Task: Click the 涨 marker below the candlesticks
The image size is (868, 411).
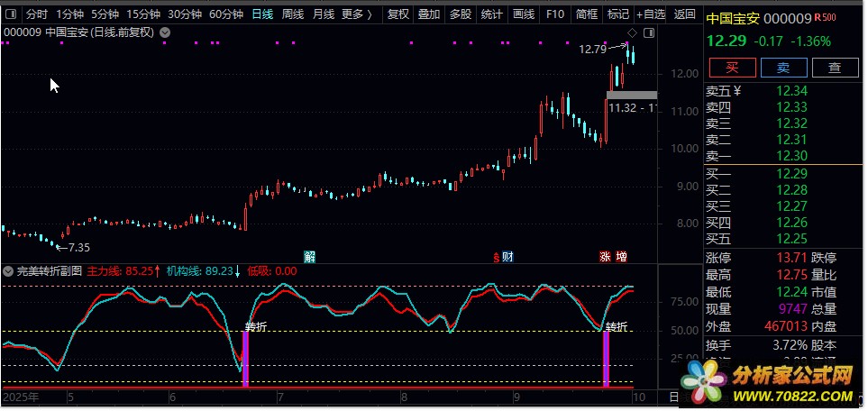Action: [x=606, y=257]
